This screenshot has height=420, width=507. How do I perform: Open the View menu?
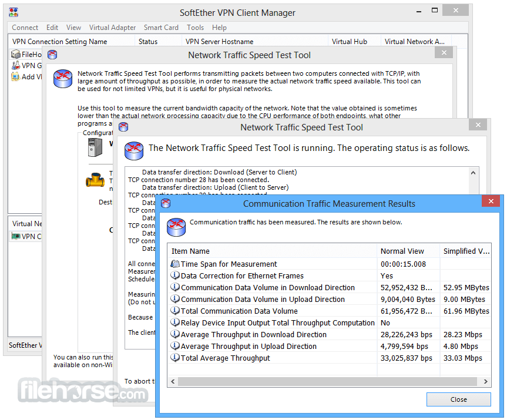[73, 28]
